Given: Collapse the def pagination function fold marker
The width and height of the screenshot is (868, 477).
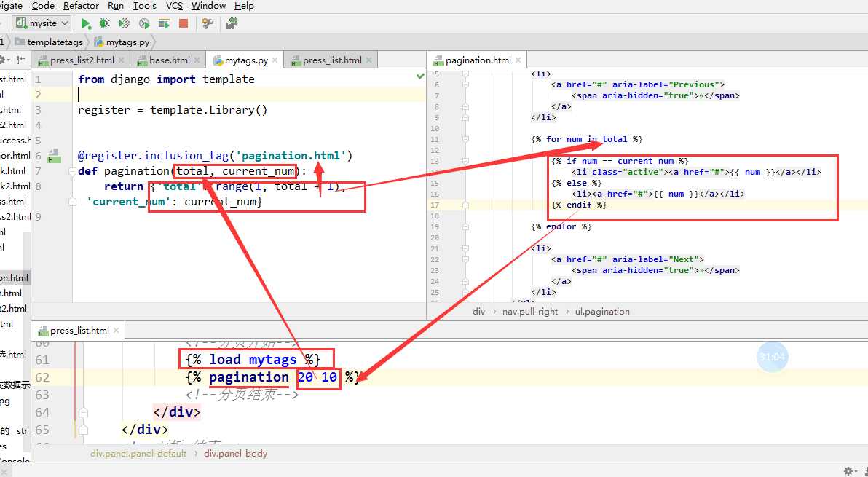Looking at the screenshot, I should [72, 172].
